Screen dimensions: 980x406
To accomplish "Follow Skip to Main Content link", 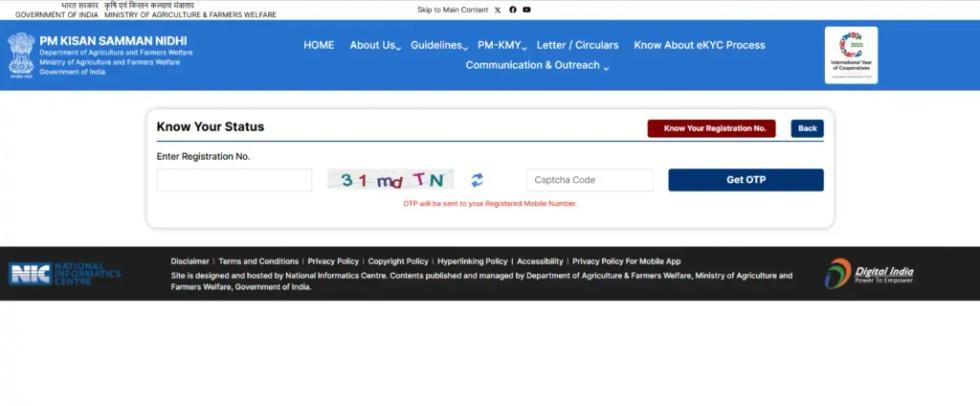I will 453,10.
